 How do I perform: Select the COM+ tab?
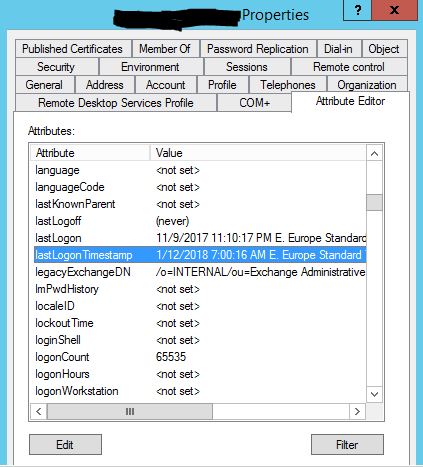[254, 103]
